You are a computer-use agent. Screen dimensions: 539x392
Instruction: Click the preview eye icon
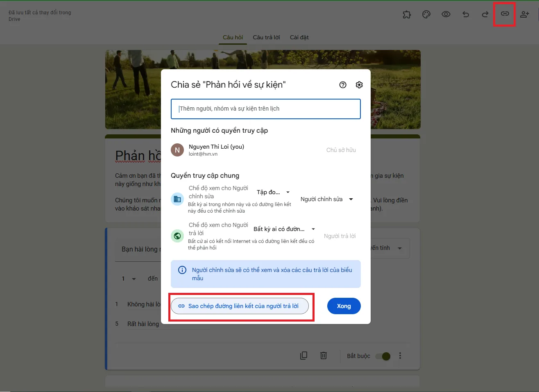click(446, 14)
